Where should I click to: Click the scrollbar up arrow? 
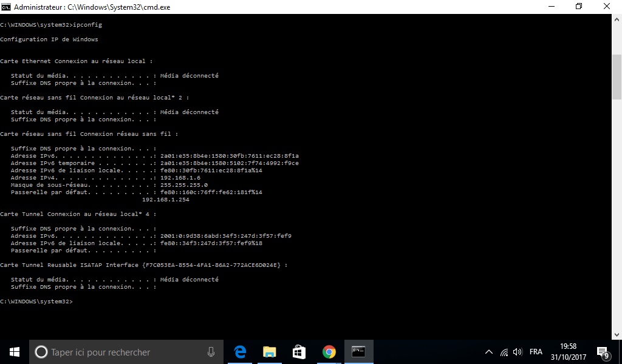[x=617, y=19]
